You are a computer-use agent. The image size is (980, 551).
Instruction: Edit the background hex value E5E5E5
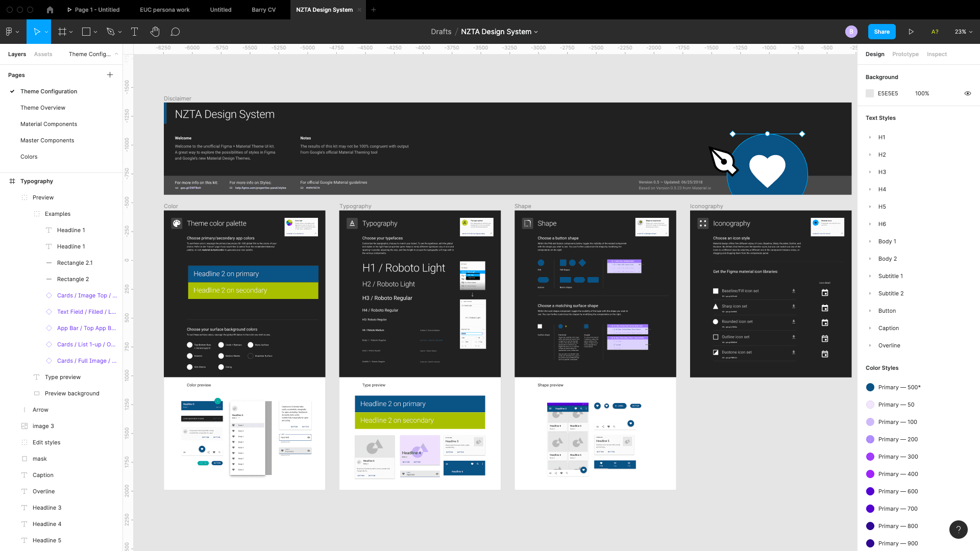coord(888,93)
